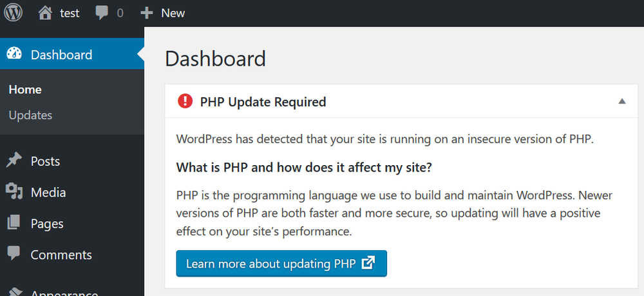644x296 pixels.
Task: Visit the test site link
Action: pyautogui.click(x=70, y=13)
